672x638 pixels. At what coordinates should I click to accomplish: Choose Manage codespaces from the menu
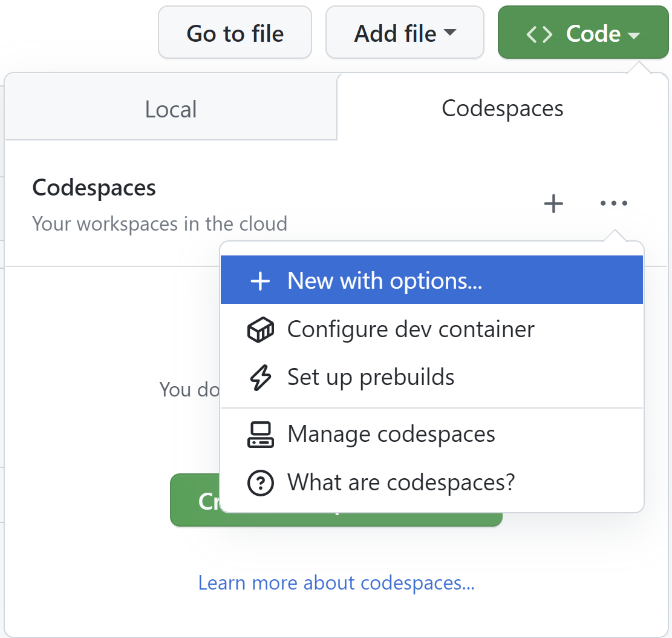point(391,434)
